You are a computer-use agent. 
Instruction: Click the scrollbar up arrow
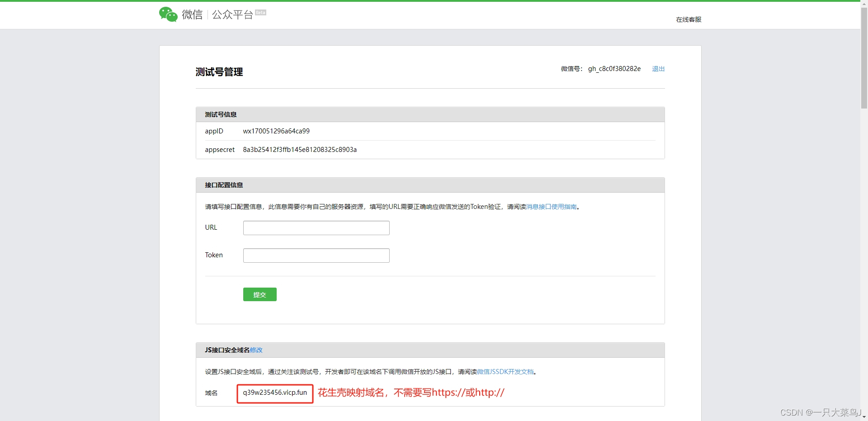coord(864,4)
